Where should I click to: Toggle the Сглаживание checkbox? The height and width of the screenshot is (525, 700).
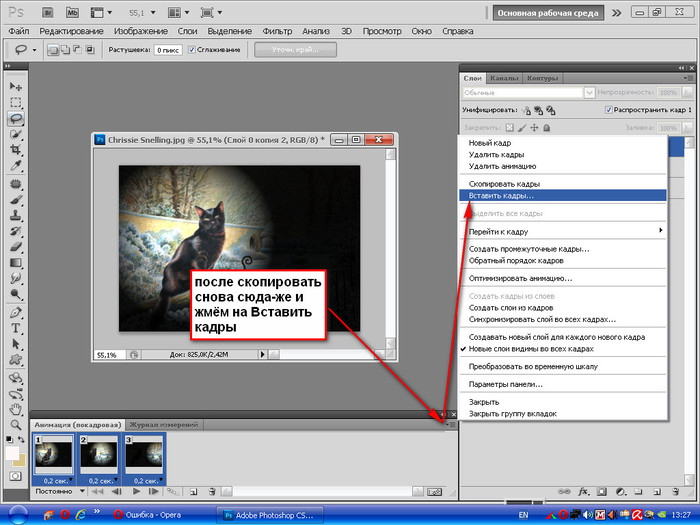(x=192, y=50)
